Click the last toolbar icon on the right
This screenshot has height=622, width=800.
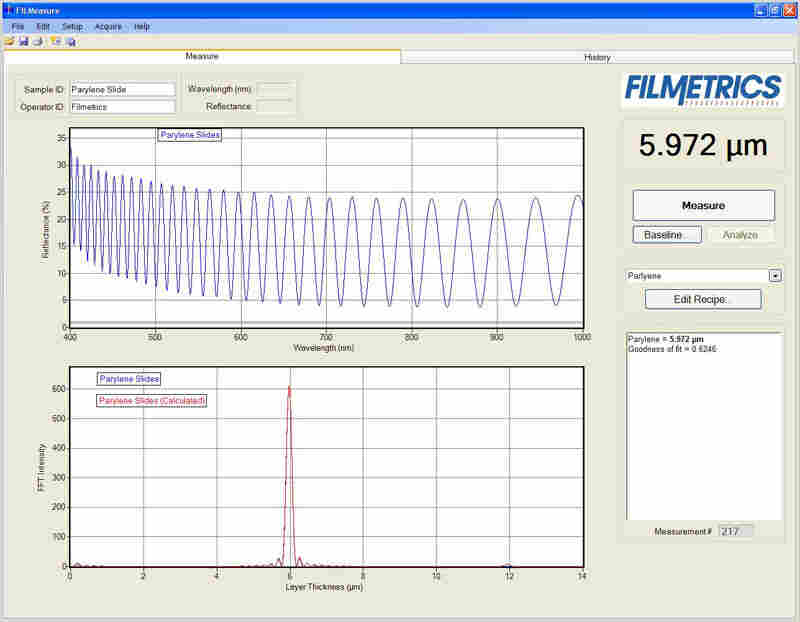71,41
